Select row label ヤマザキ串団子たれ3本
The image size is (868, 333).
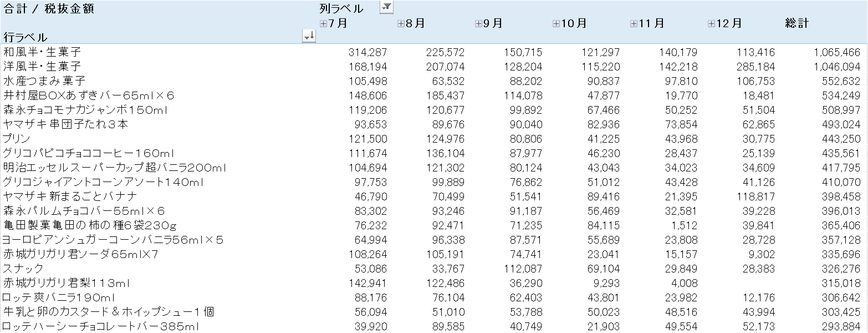(x=65, y=124)
